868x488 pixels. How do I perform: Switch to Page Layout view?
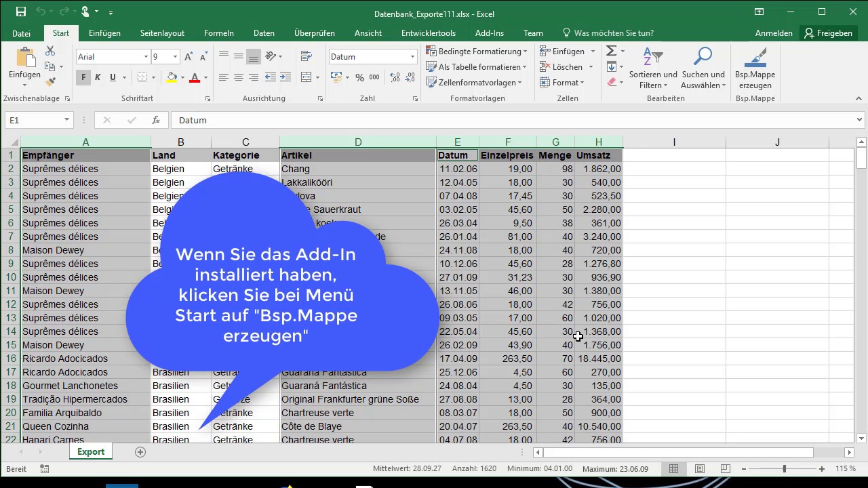pos(699,469)
